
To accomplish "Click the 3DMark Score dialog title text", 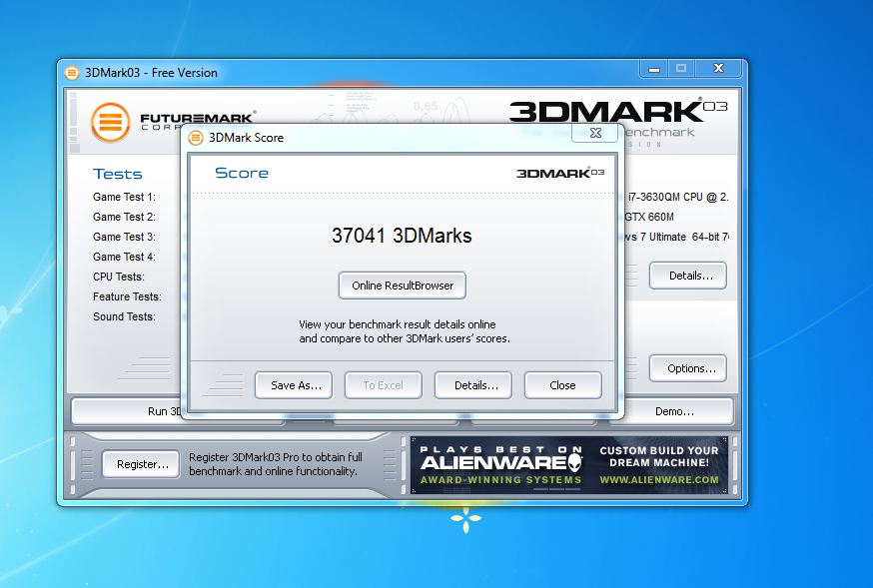I will pyautogui.click(x=246, y=138).
